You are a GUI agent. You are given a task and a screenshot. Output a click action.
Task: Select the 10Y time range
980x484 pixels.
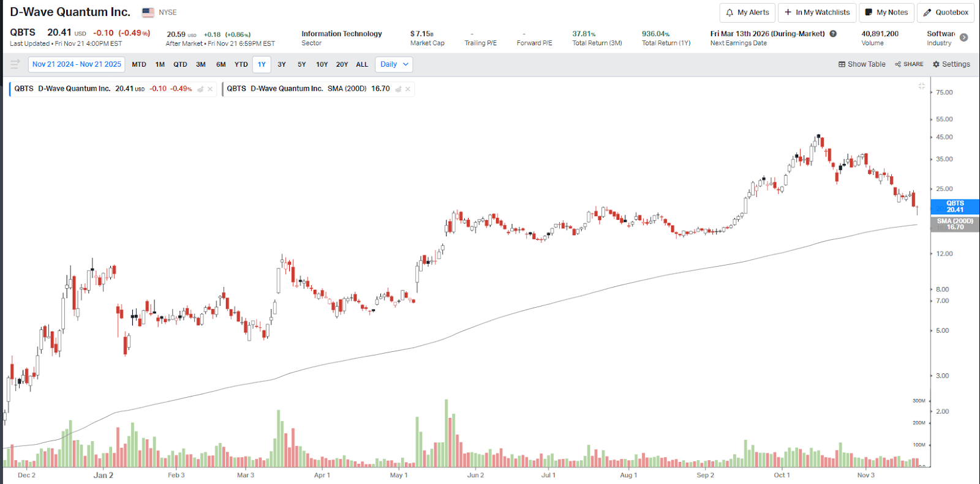pyautogui.click(x=322, y=64)
